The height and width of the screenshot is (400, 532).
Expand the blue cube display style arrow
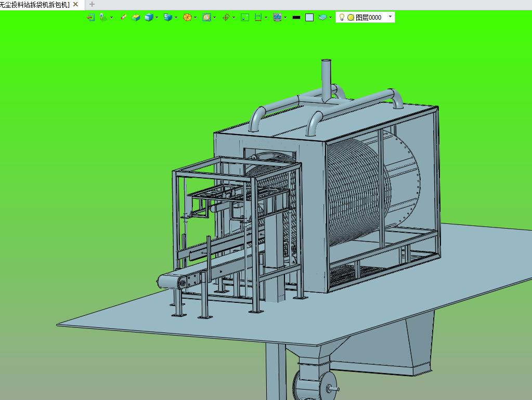click(157, 18)
